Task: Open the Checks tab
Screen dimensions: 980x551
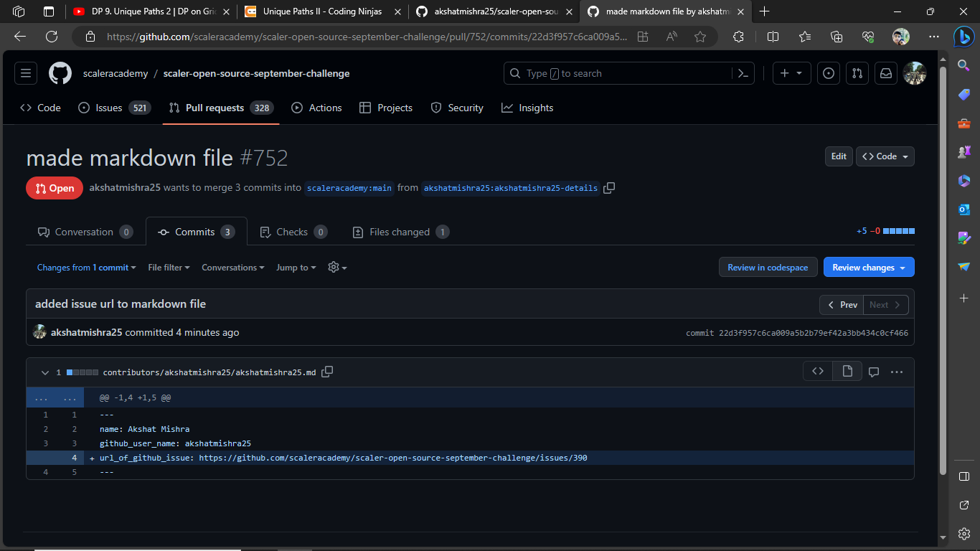Action: point(293,231)
